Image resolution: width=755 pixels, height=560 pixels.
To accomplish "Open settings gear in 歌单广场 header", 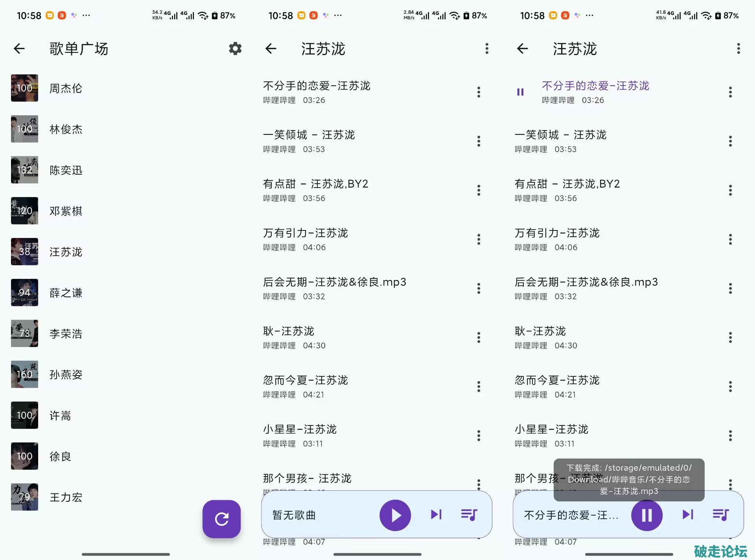I will click(235, 49).
